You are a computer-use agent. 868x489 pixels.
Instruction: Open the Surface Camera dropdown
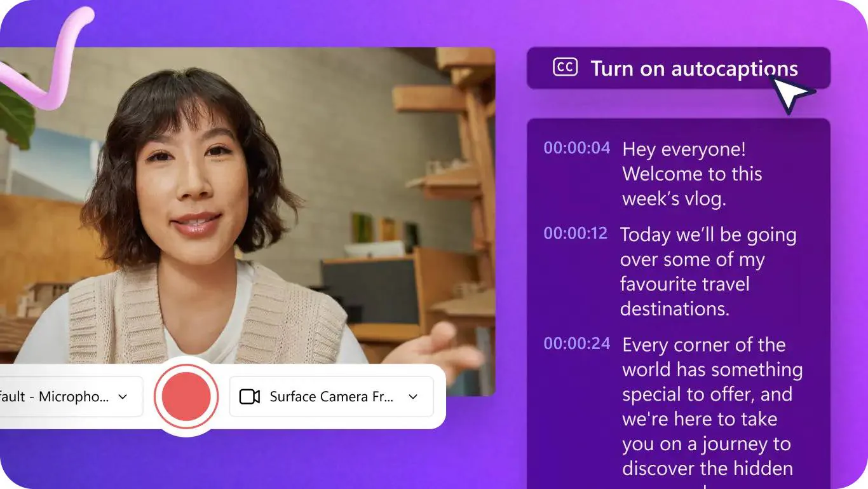pyautogui.click(x=331, y=397)
